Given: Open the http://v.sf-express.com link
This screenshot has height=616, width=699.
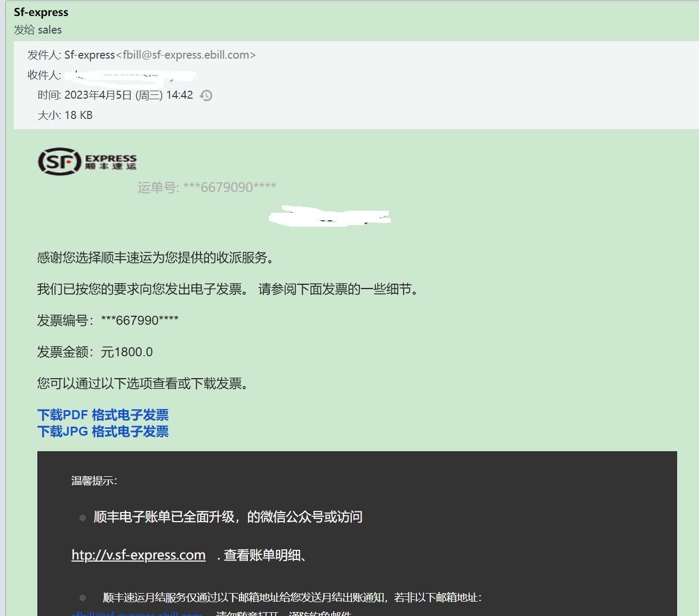Looking at the screenshot, I should [138, 555].
